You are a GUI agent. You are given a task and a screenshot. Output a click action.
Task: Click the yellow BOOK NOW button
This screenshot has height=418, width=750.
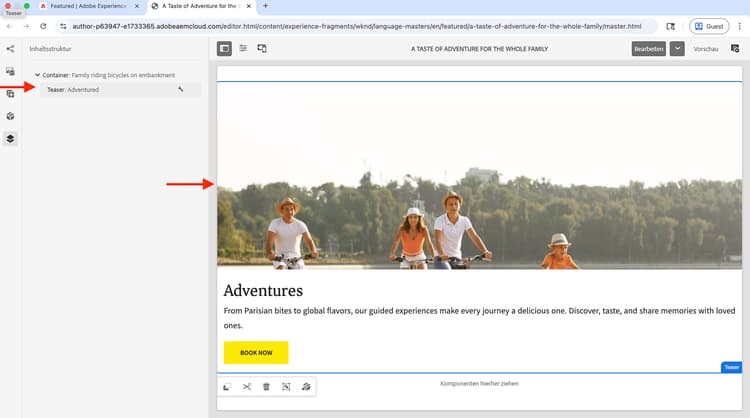coord(256,352)
